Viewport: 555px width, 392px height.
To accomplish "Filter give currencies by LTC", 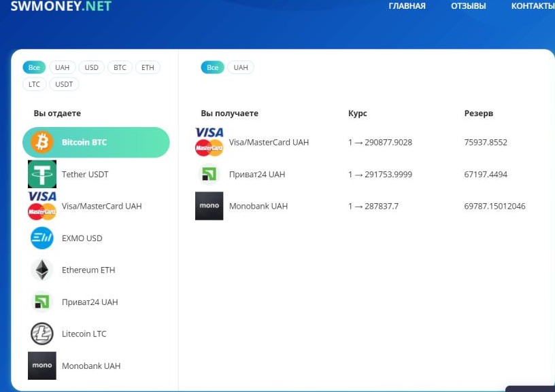I will pos(34,84).
